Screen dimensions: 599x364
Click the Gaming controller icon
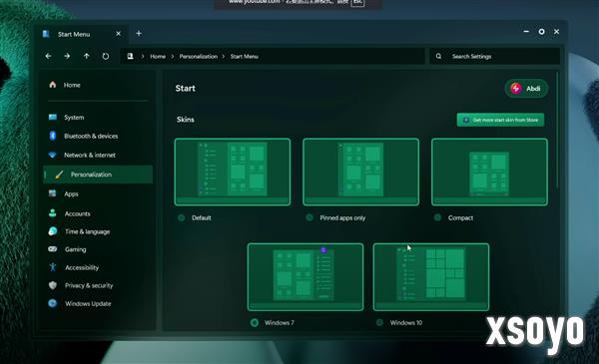click(53, 248)
